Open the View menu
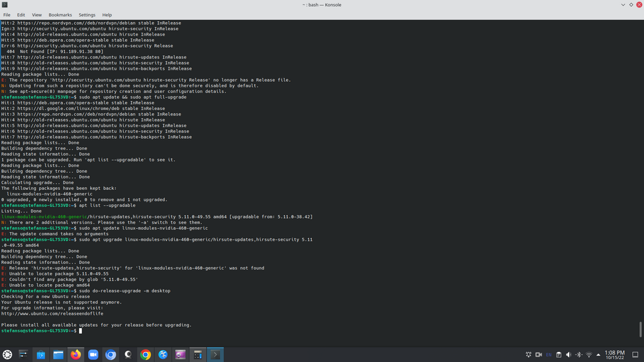Screen dimensions: 644x362 pyautogui.click(x=36, y=14)
